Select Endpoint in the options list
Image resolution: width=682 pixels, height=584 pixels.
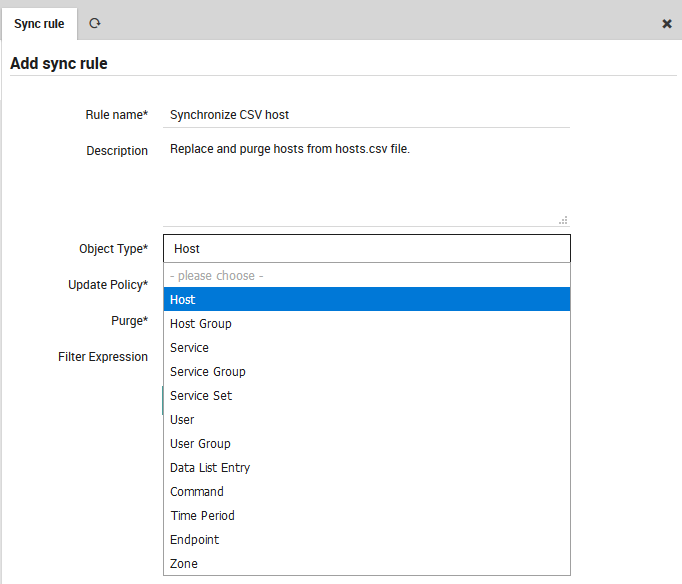[x=366, y=539]
